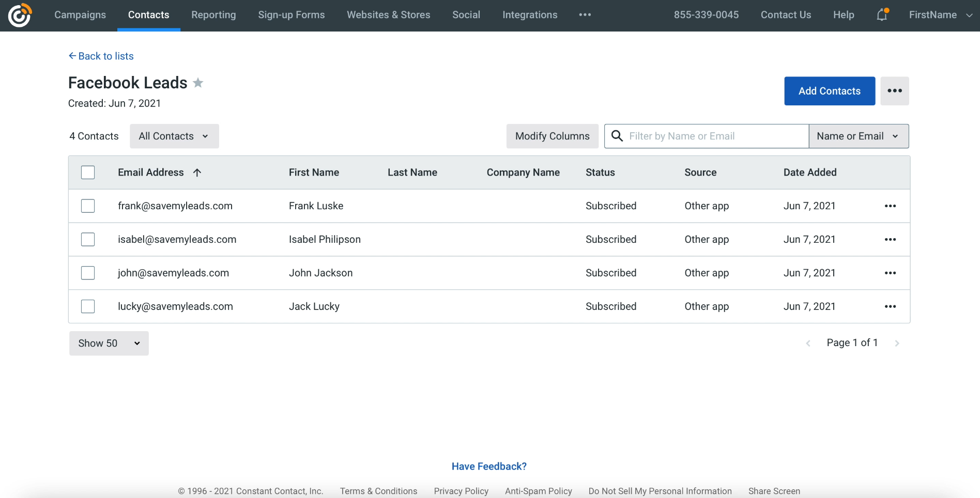Select the Contacts tab

(149, 15)
